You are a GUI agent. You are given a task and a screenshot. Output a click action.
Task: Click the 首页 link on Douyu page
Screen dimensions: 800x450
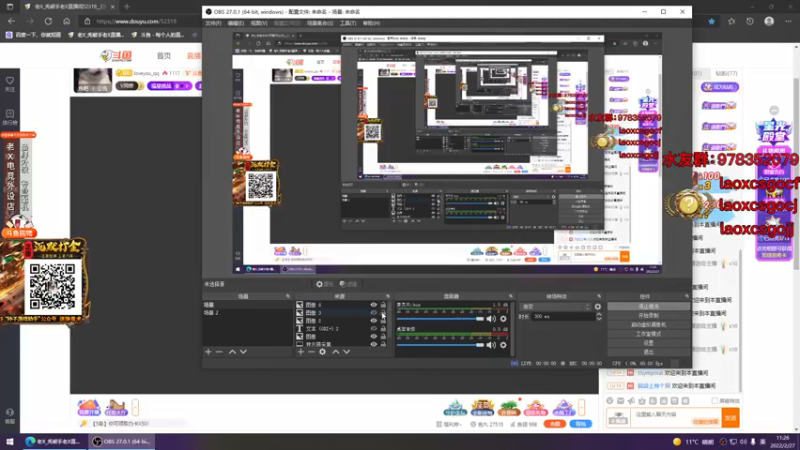(164, 56)
